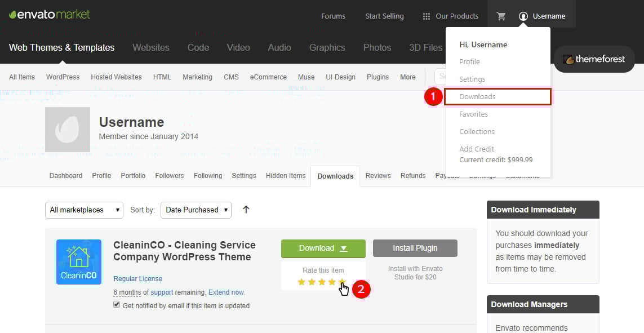Rate item with the first star
This screenshot has height=333, width=644.
(x=301, y=282)
